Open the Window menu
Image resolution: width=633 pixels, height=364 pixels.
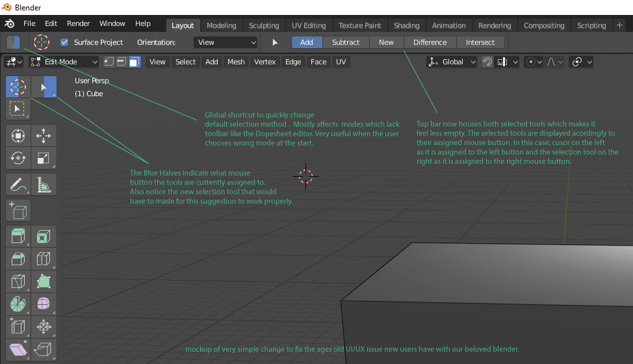point(112,23)
